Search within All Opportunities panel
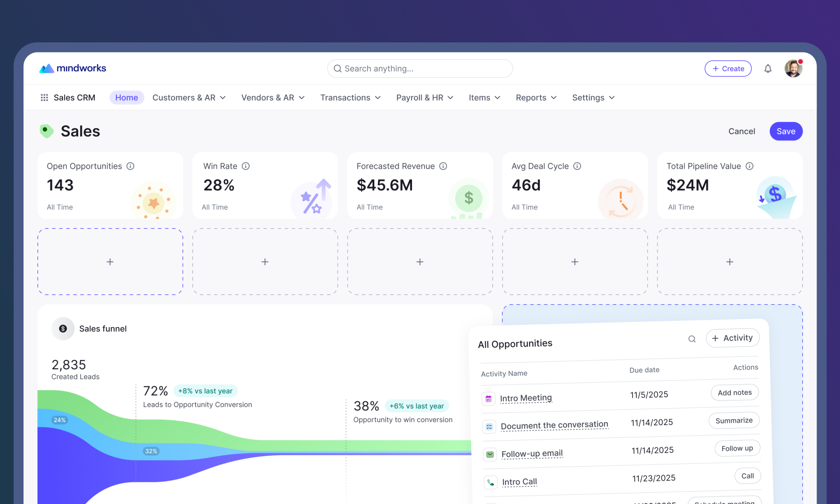 [692, 339]
